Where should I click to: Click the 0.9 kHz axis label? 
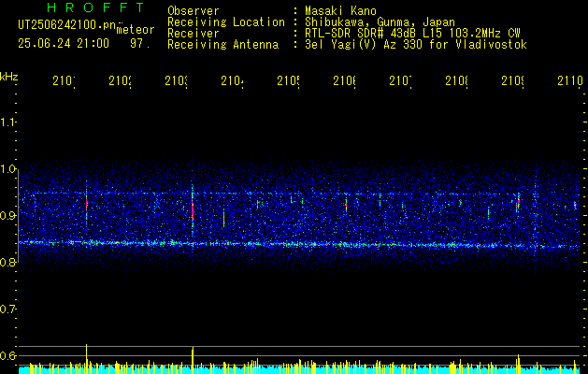pos(7,216)
